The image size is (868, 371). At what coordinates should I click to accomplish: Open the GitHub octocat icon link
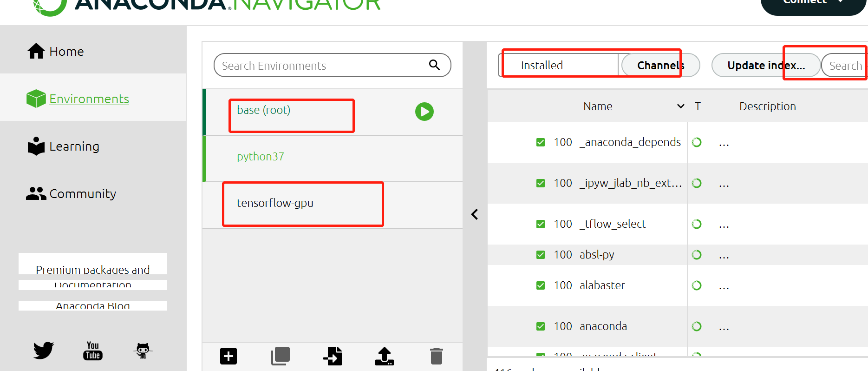click(x=143, y=351)
